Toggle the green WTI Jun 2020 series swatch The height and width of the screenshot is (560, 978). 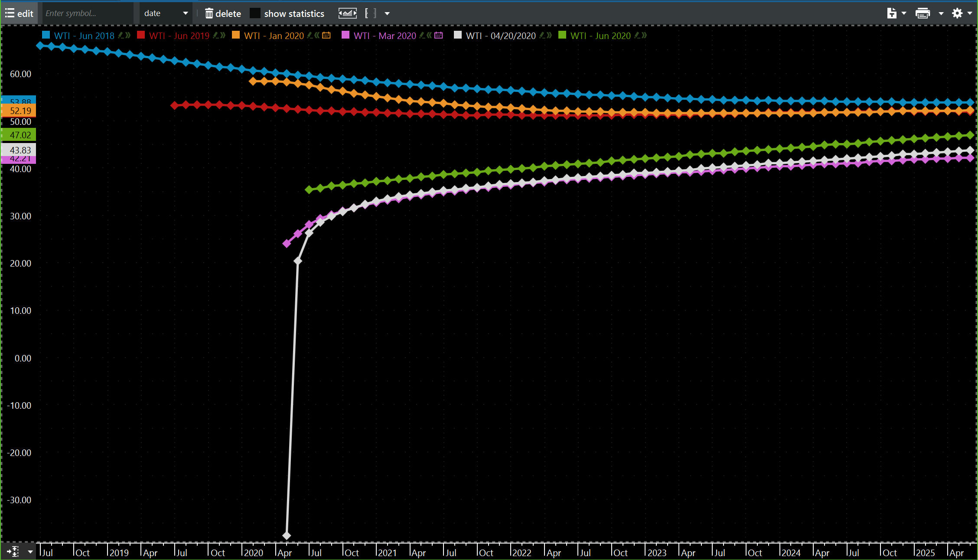point(562,35)
